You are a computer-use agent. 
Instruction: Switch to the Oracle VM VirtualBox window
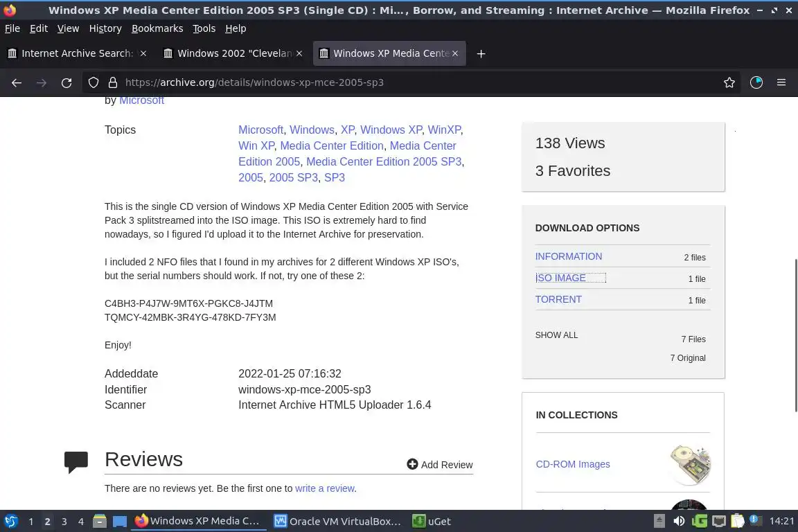click(338, 522)
